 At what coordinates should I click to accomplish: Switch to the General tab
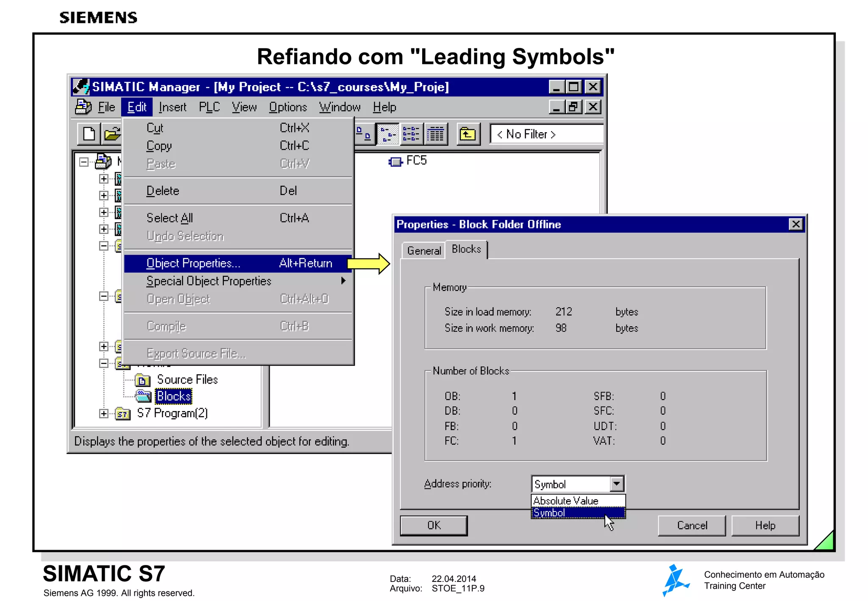point(424,251)
